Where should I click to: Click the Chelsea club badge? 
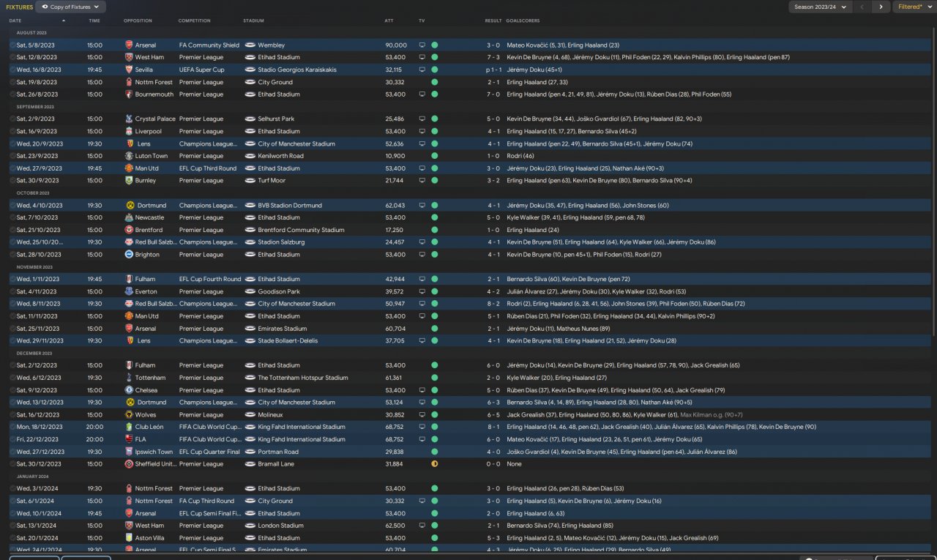(130, 390)
